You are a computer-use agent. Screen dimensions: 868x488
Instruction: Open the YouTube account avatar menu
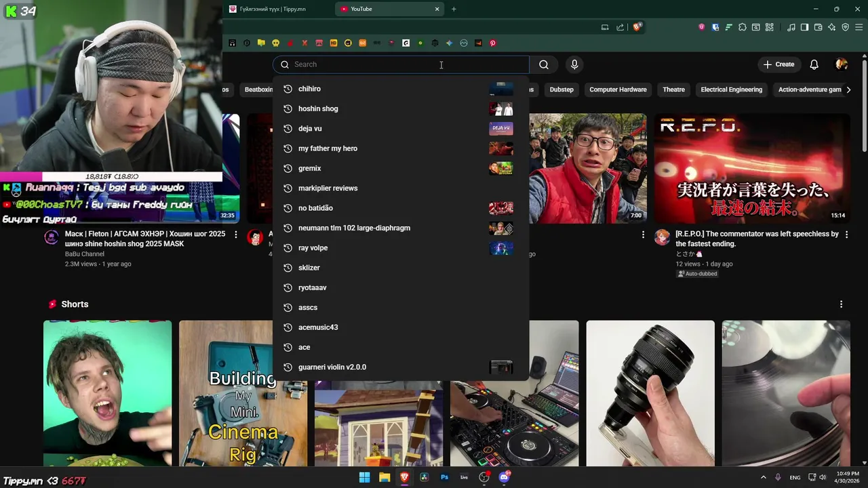(842, 64)
